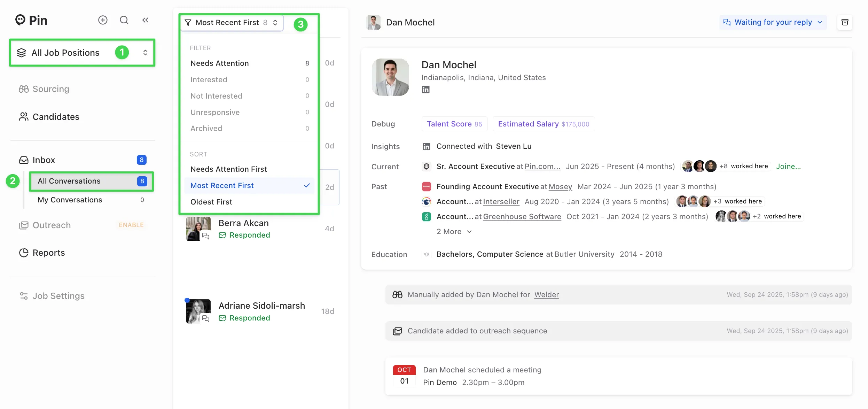Click the LinkedIn icon beside Connected with
The image size is (868, 409).
(427, 147)
